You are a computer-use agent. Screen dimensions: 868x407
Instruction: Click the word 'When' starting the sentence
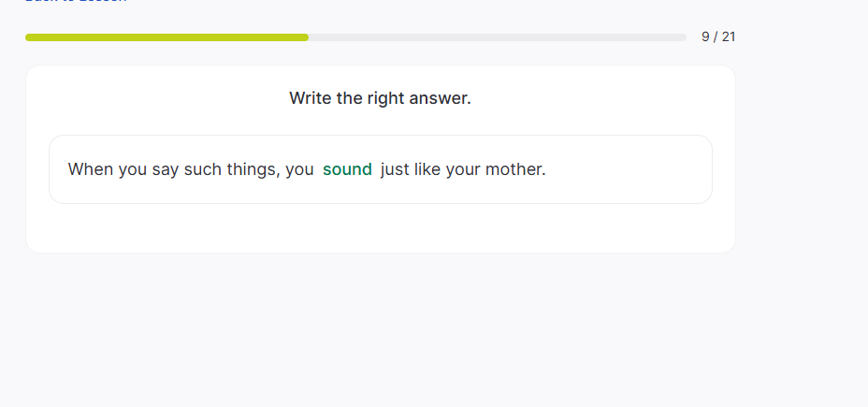click(90, 169)
